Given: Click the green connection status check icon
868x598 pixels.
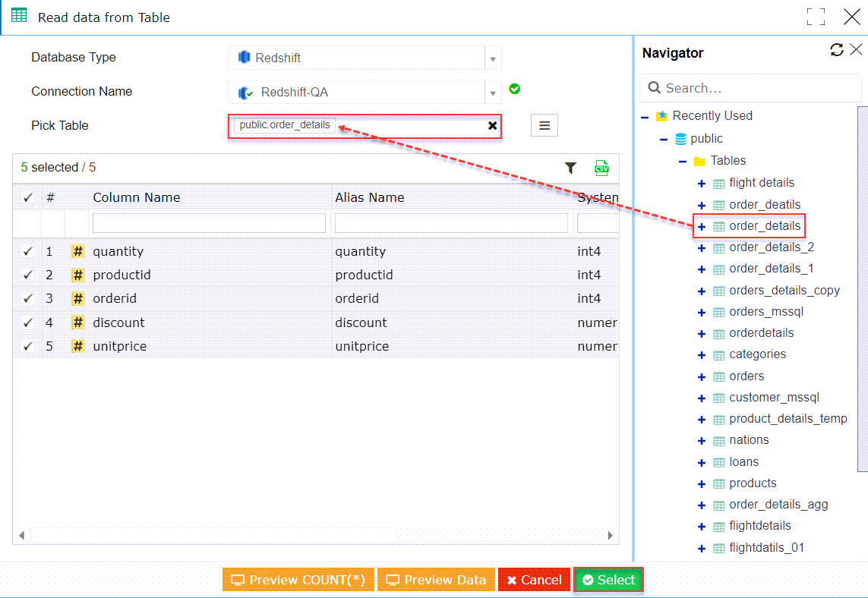Looking at the screenshot, I should [514, 89].
